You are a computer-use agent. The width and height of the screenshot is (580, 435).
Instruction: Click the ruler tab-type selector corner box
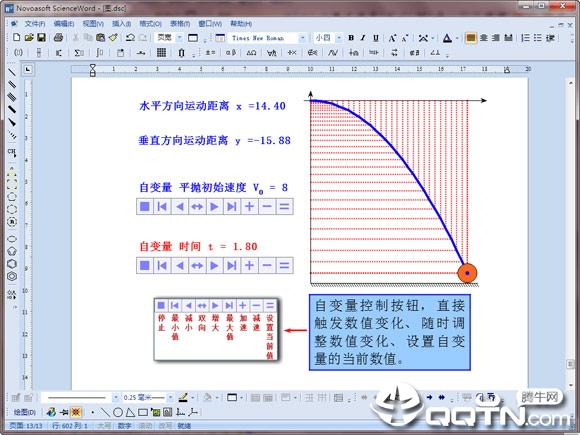coord(28,69)
